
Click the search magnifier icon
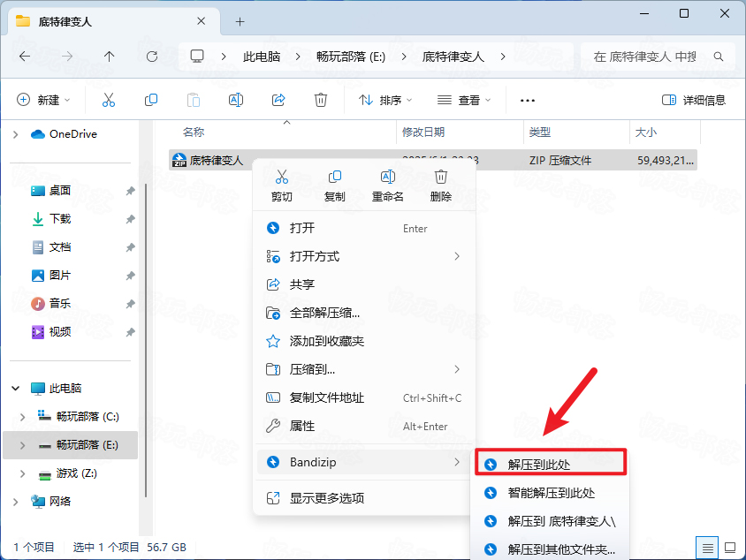click(719, 57)
